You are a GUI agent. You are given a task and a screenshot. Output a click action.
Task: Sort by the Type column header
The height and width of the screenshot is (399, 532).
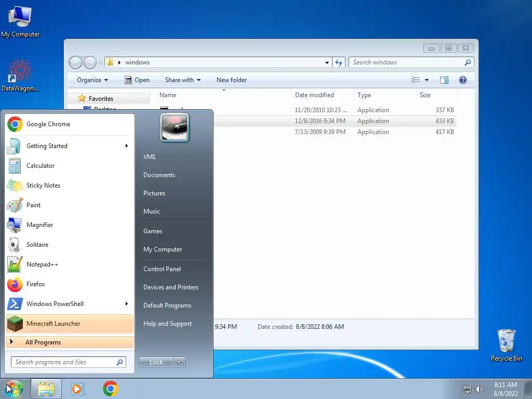(x=385, y=95)
